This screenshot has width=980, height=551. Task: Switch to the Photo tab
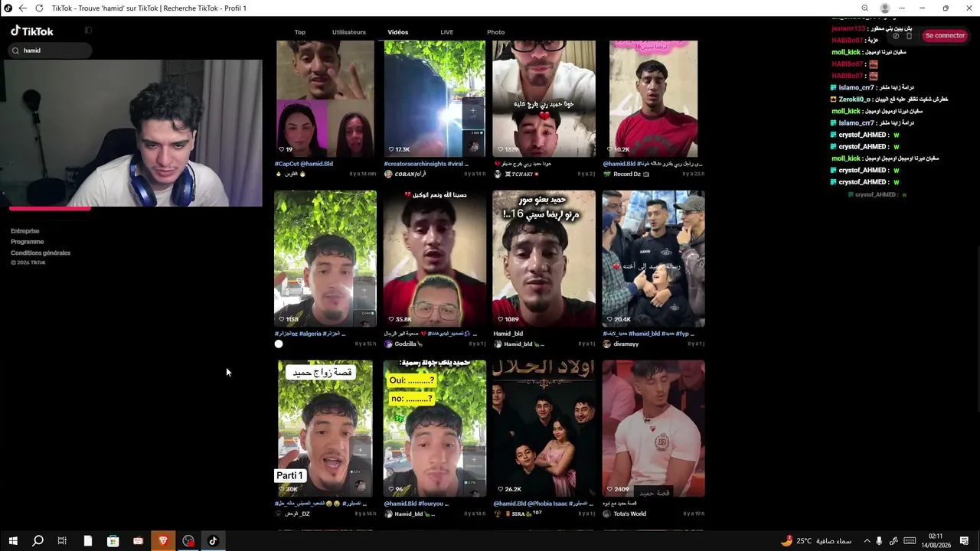[x=496, y=32]
